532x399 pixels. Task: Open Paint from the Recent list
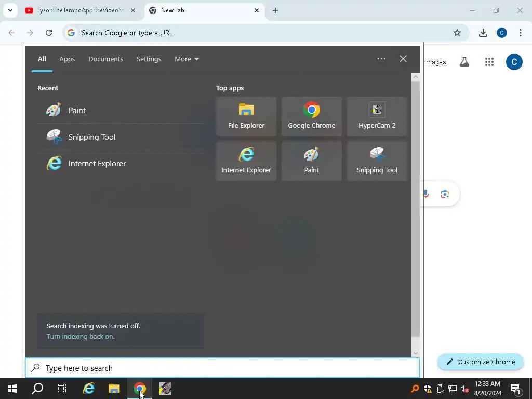pos(121,110)
